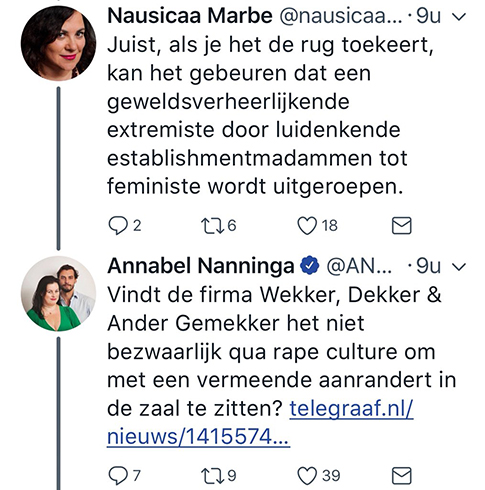Send Nausicaa Marbe's tweet via direct message

(x=401, y=226)
